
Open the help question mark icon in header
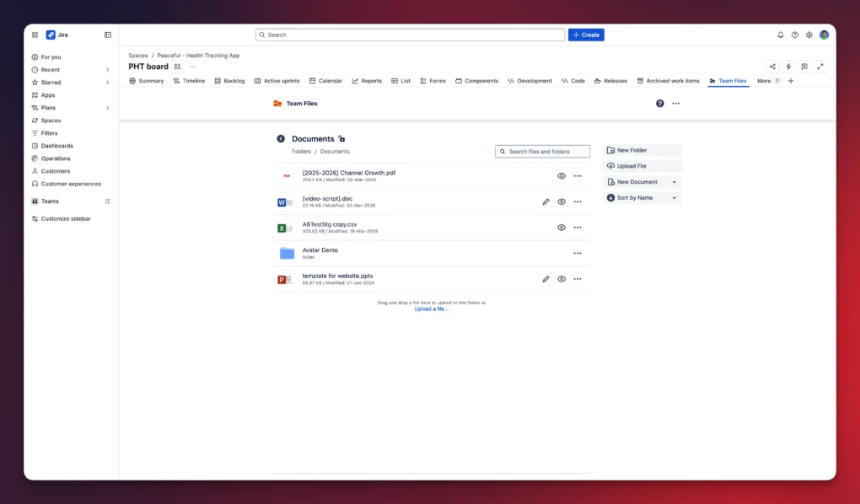click(795, 35)
